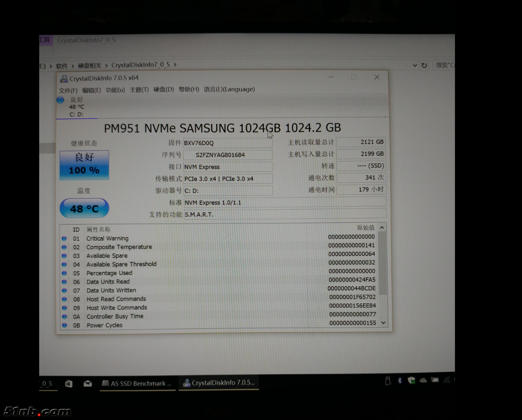The image size is (522, 420).
Task: Select the 08 Host Read Commands row
Action: 219,299
